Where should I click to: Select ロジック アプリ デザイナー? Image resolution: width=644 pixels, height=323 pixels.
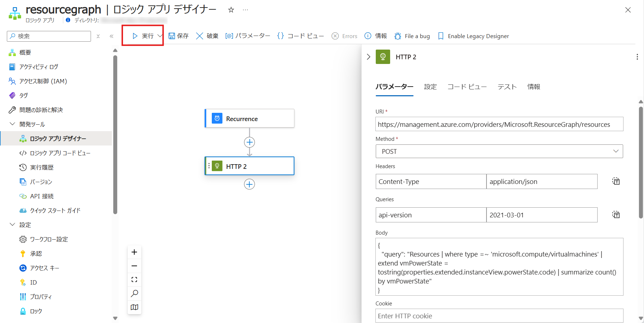[x=56, y=139]
